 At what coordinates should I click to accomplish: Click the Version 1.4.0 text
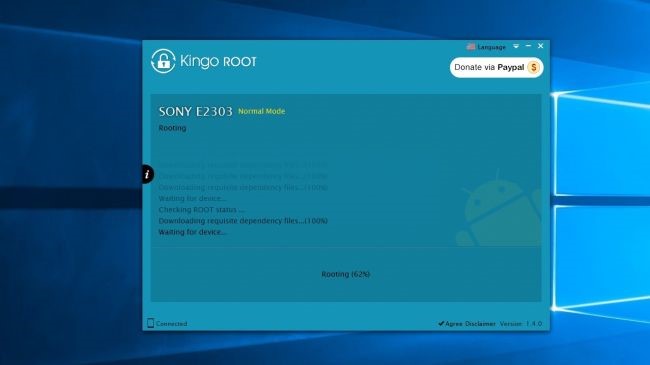point(521,324)
